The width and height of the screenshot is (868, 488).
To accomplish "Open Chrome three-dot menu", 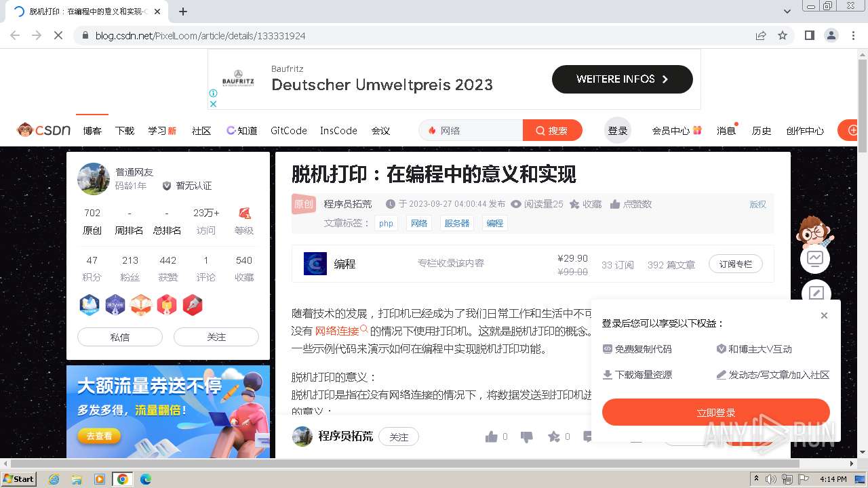I will coord(853,35).
